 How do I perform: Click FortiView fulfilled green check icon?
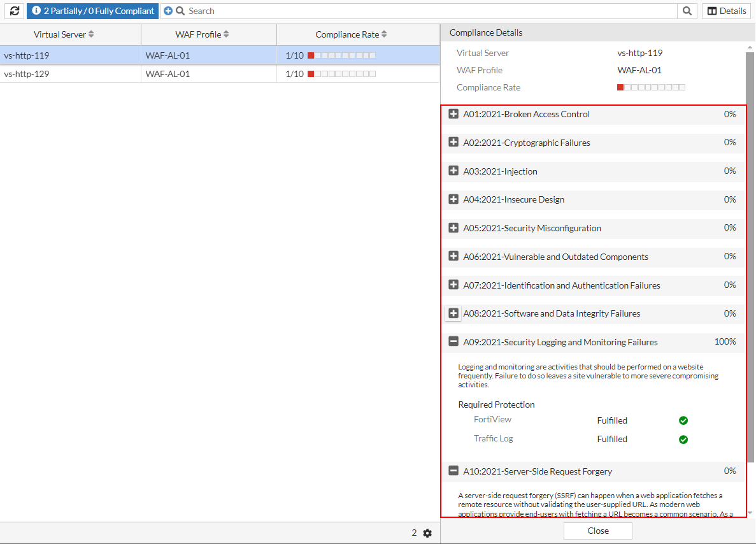pos(683,420)
